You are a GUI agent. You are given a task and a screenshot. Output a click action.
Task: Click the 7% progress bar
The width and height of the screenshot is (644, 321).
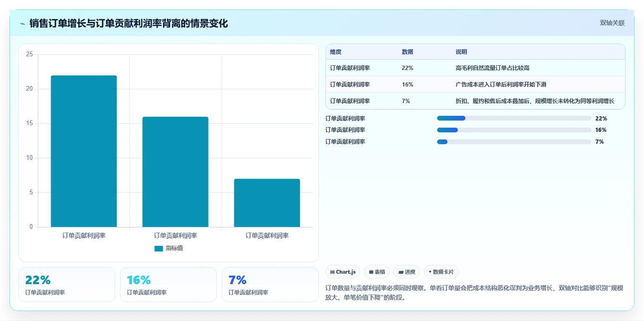click(514, 142)
